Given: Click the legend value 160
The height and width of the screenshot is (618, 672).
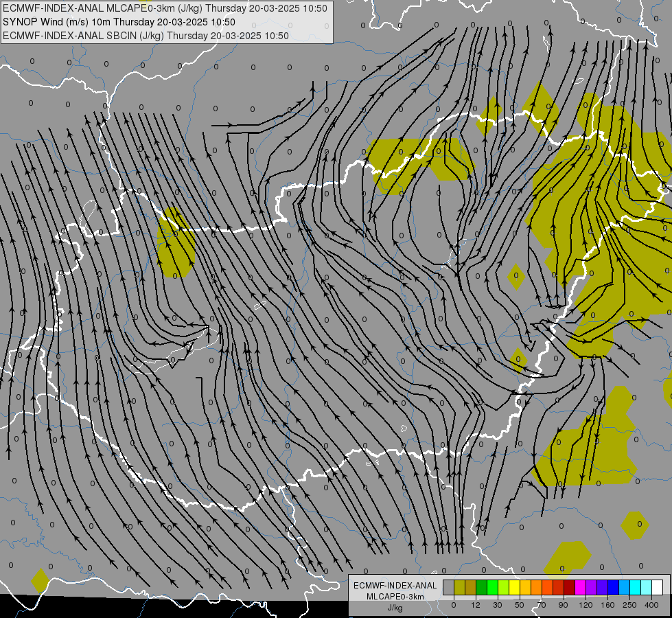Looking at the screenshot, I should pos(607,605).
